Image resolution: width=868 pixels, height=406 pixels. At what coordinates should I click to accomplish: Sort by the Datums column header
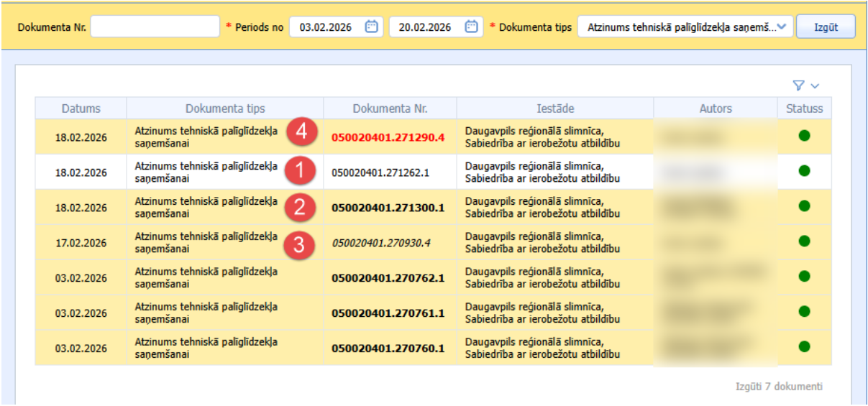click(x=81, y=109)
